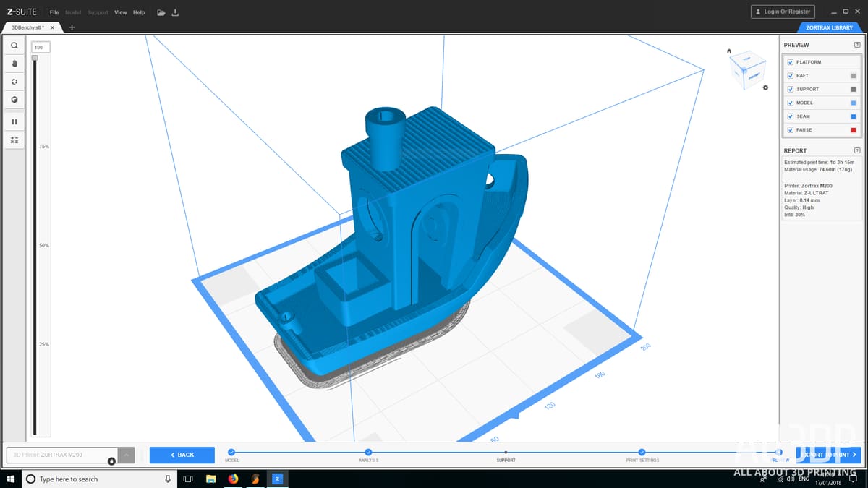This screenshot has width=868, height=488.
Task: Open Task View on the taskbar
Action: (x=188, y=479)
